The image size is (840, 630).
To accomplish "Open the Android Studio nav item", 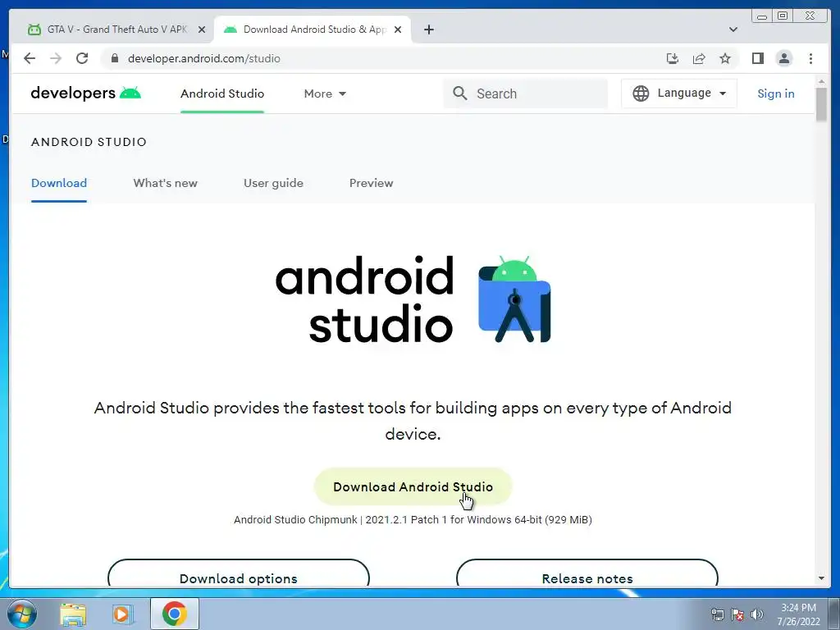I will pyautogui.click(x=222, y=94).
